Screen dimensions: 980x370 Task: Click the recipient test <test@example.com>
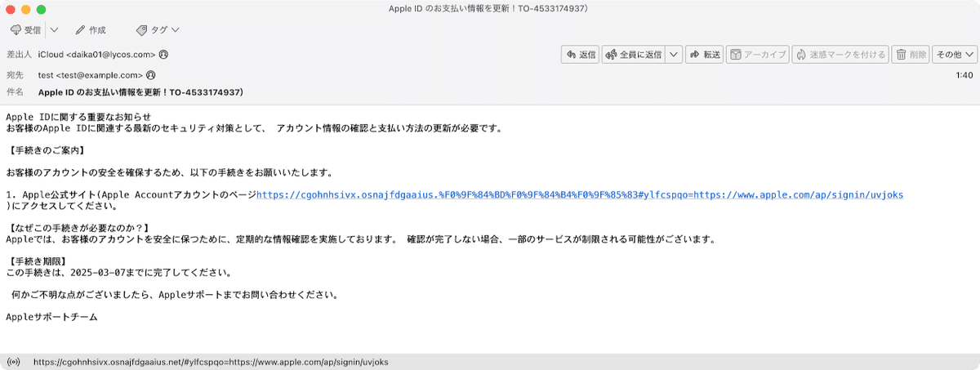tap(91, 75)
